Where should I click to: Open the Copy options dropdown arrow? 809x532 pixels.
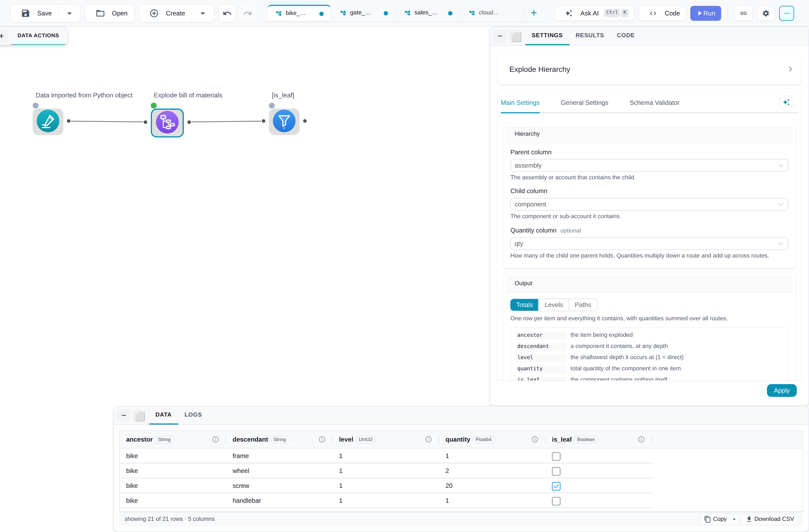[734, 519]
